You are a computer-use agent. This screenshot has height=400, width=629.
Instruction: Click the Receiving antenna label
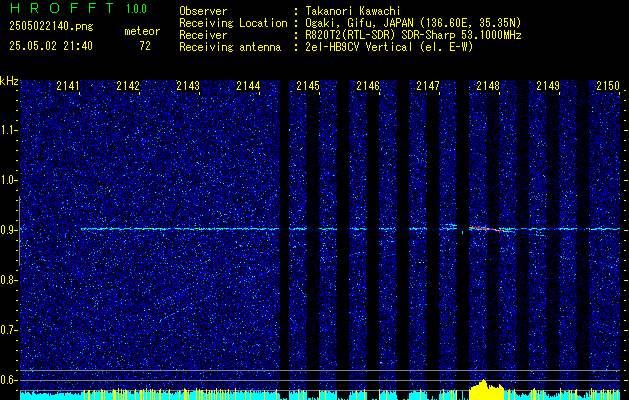[x=230, y=47]
